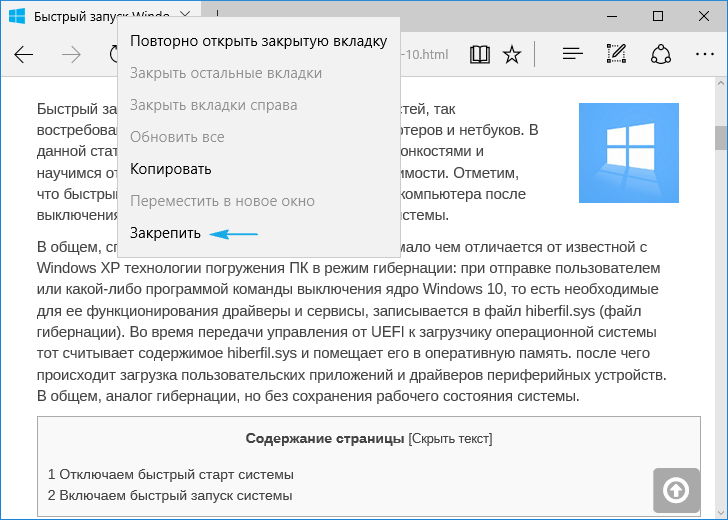Open link 'Включаем быстрый запуск системы'
Image resolution: width=728 pixels, height=520 pixels.
(x=175, y=495)
